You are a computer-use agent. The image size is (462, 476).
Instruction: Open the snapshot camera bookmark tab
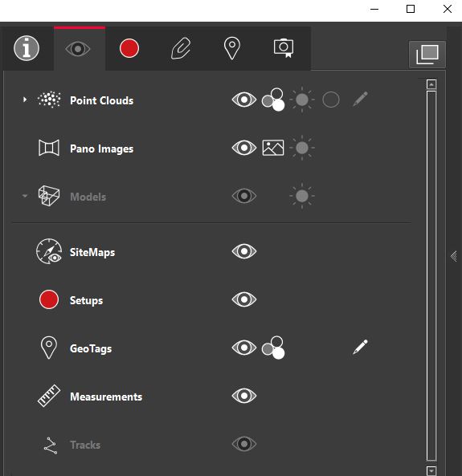(x=284, y=48)
